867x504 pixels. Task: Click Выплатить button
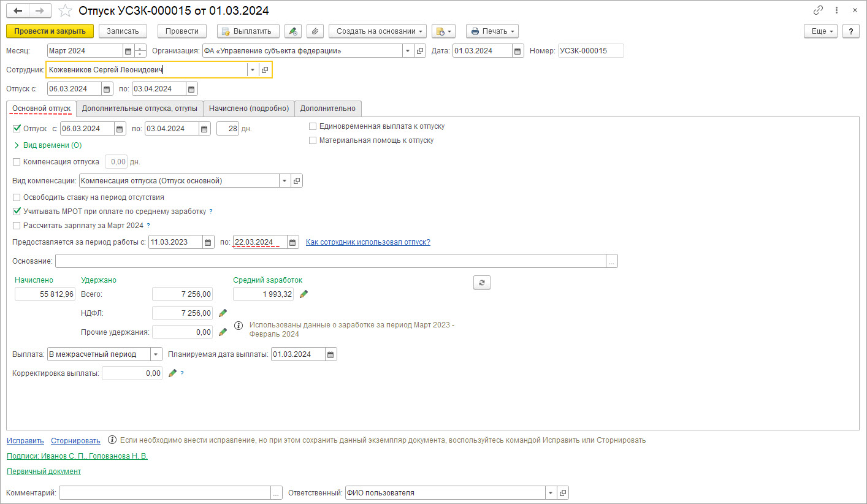(248, 31)
